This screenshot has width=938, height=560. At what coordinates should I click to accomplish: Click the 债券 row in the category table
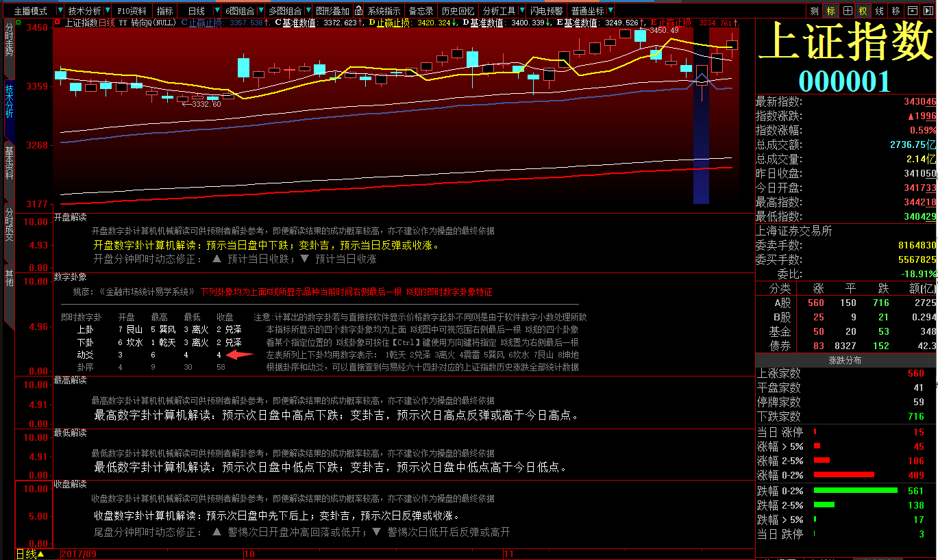[x=846, y=346]
